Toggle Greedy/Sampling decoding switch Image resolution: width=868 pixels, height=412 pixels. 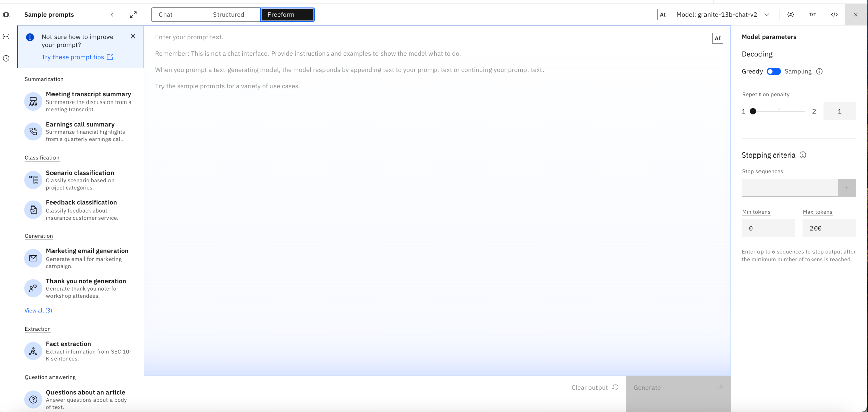[774, 71]
